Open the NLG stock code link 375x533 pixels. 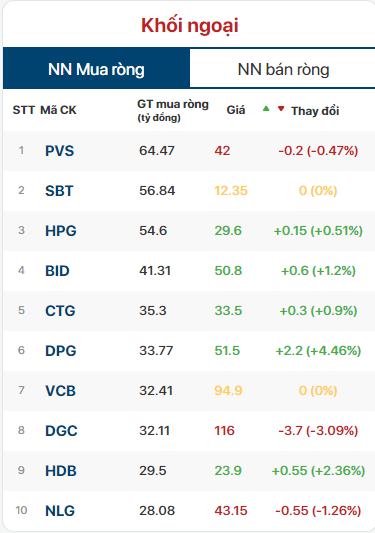pos(60,511)
